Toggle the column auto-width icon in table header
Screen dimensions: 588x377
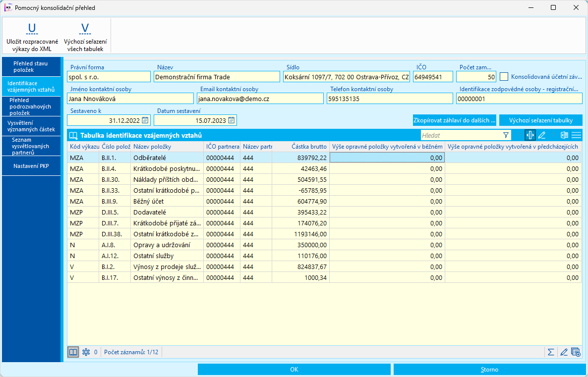click(530, 135)
